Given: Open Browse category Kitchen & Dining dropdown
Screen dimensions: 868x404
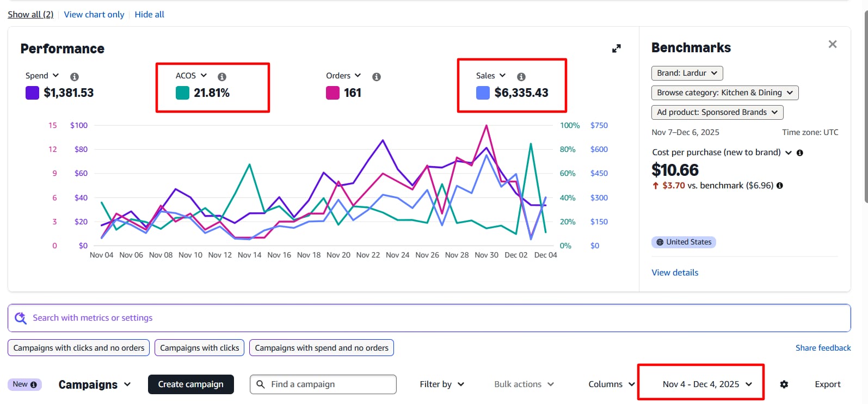Looking at the screenshot, I should point(724,93).
